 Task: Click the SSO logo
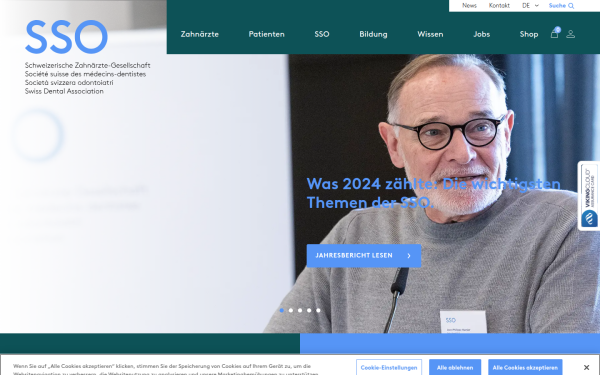[x=66, y=37]
